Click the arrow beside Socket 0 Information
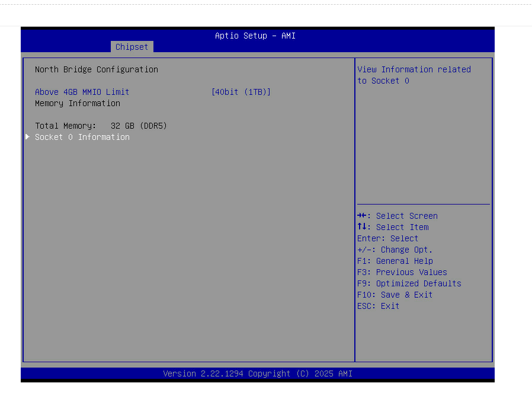 (x=27, y=137)
